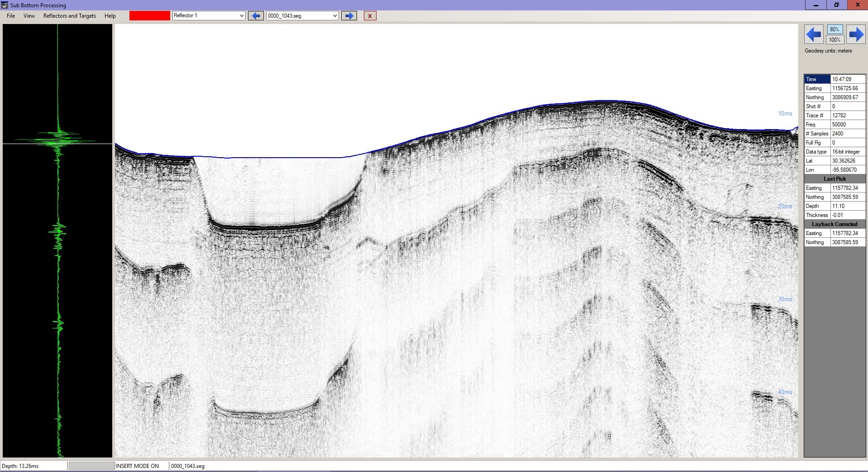The width and height of the screenshot is (868, 472).
Task: Click the Last Pick Depth value cell
Action: point(848,206)
